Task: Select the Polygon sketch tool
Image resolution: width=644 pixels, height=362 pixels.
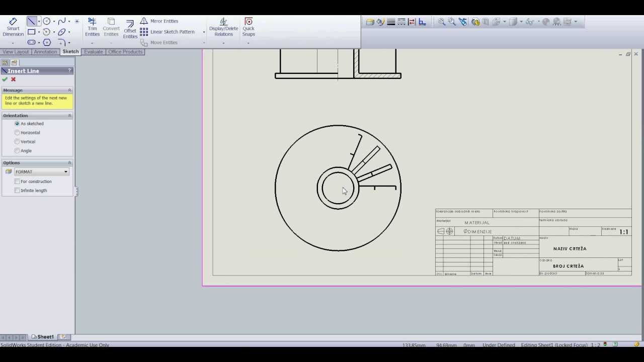Action: coord(46,42)
